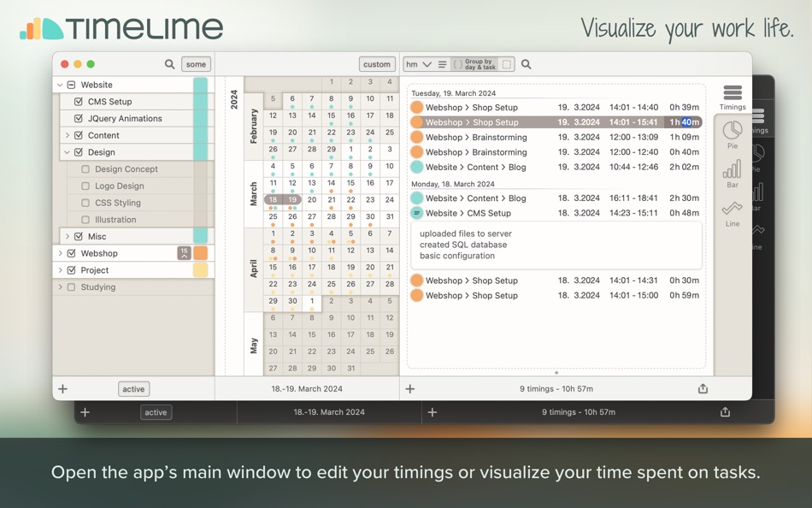Click the plus icon next to active in dark window
The height and width of the screenshot is (508, 812).
click(85, 412)
